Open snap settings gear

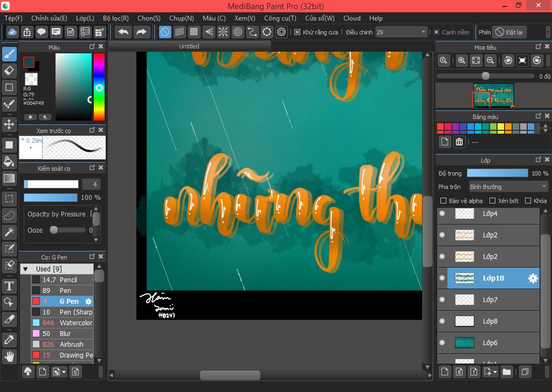coord(281,32)
